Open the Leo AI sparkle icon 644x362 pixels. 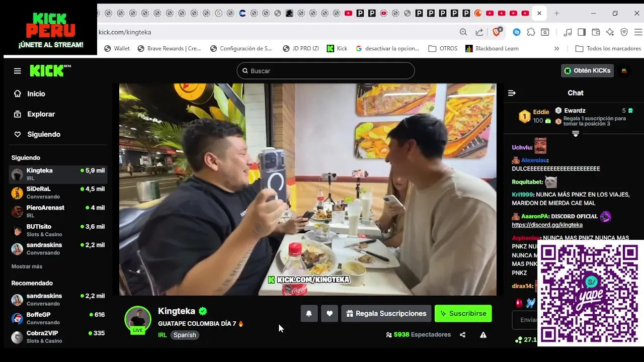[x=610, y=32]
